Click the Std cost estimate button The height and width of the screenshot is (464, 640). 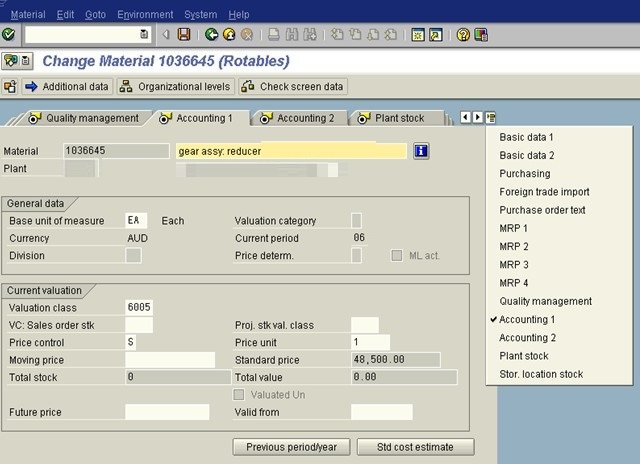coord(416,447)
